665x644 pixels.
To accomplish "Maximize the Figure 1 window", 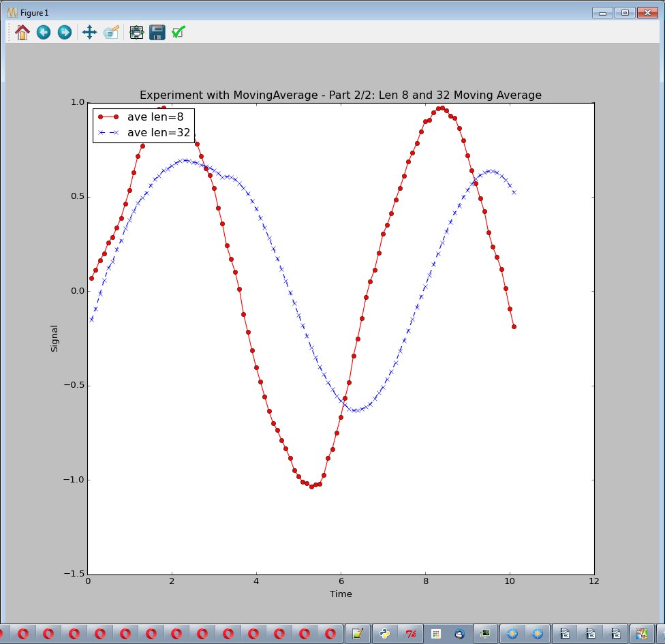I will click(x=625, y=13).
